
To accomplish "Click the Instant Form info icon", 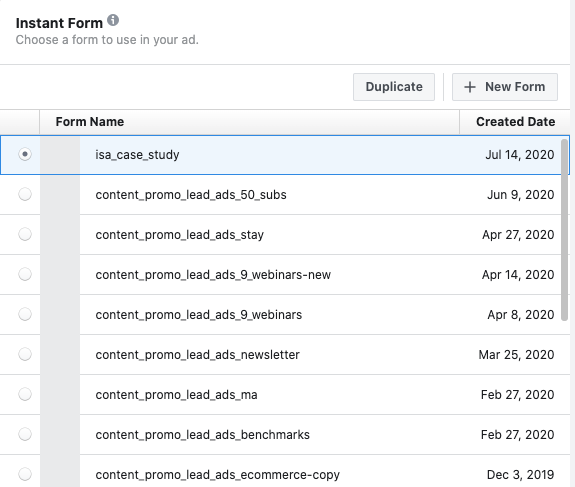I will (113, 20).
